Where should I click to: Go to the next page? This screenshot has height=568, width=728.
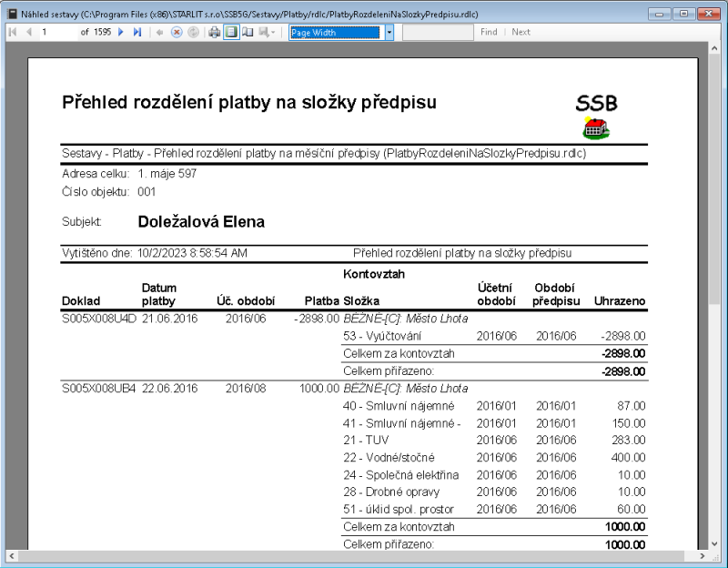point(120,33)
